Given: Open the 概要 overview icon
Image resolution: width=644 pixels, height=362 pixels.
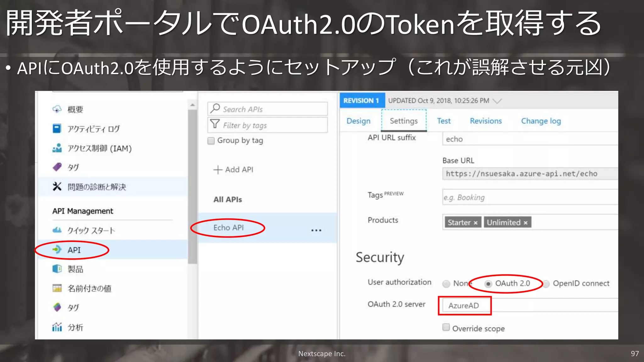Looking at the screenshot, I should [x=57, y=109].
